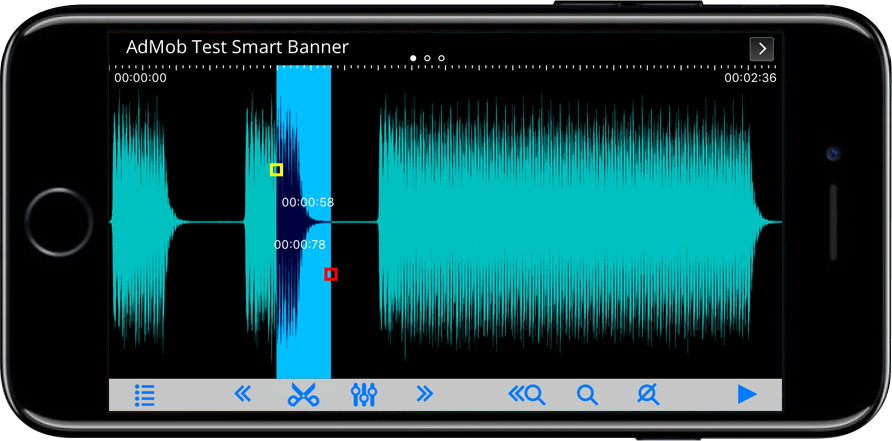The image size is (892, 441).
Task: Open the AdMob banner arrow button
Action: click(x=762, y=49)
